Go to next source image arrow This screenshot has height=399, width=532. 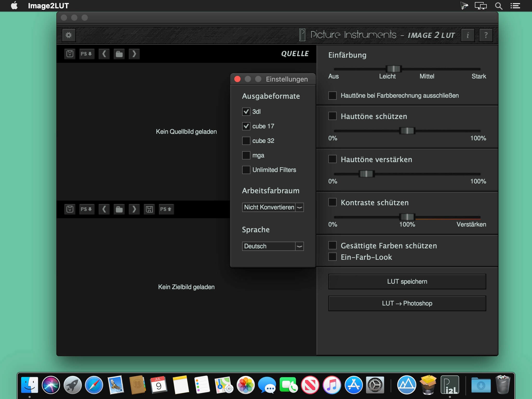134,54
